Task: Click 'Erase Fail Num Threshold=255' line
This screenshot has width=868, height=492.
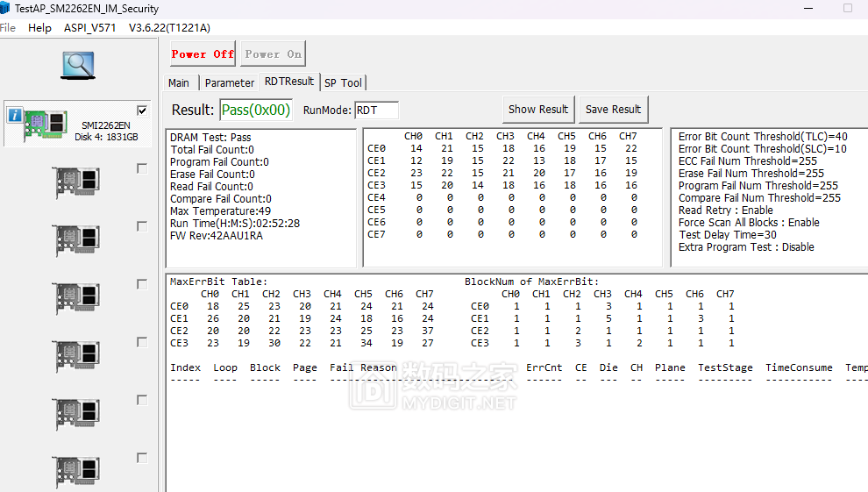Action: coord(751,174)
